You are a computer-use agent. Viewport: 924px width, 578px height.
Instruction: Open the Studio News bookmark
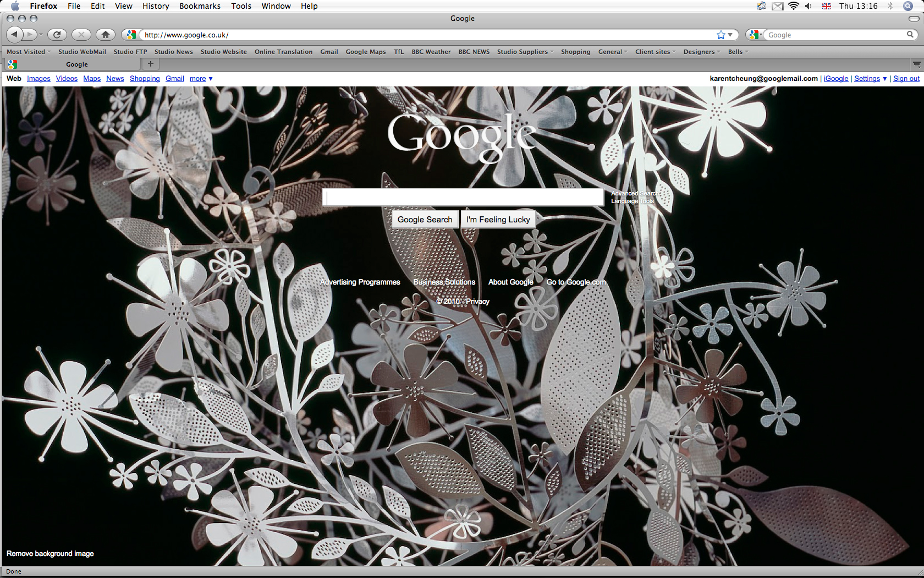pyautogui.click(x=174, y=52)
